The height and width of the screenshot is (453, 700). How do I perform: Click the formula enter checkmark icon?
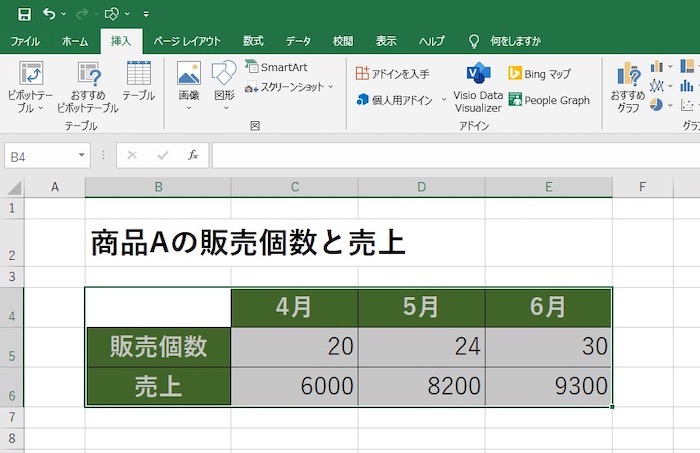click(163, 155)
